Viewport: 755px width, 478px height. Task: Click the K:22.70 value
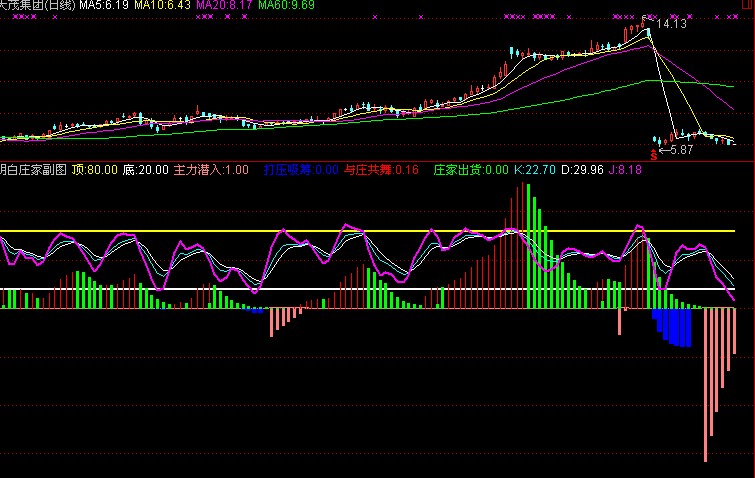534,170
